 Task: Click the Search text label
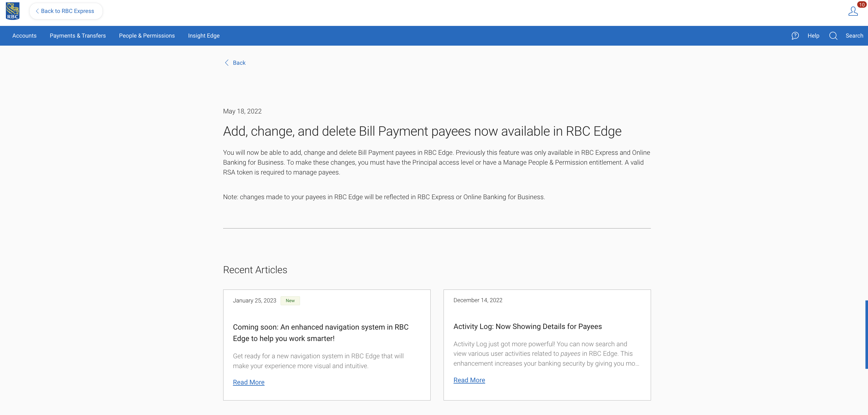(x=854, y=36)
